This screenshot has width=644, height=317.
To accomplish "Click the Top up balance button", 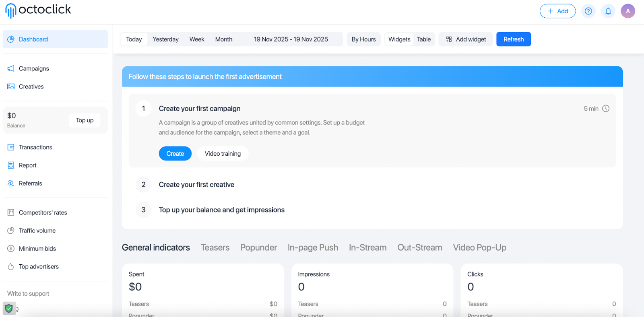I will (85, 120).
